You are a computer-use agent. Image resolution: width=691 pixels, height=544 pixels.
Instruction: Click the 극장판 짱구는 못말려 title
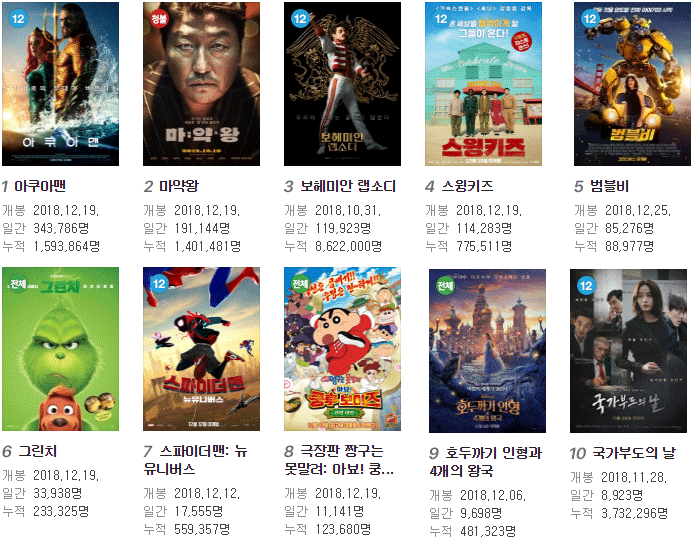pyautogui.click(x=339, y=460)
